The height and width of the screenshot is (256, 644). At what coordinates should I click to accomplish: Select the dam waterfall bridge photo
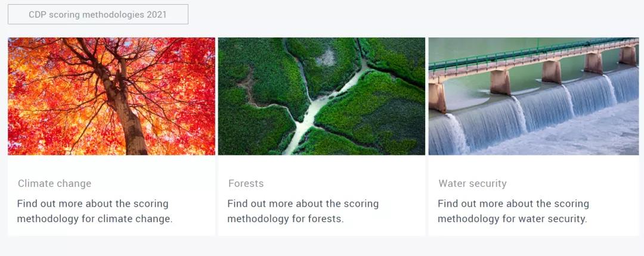[534, 96]
